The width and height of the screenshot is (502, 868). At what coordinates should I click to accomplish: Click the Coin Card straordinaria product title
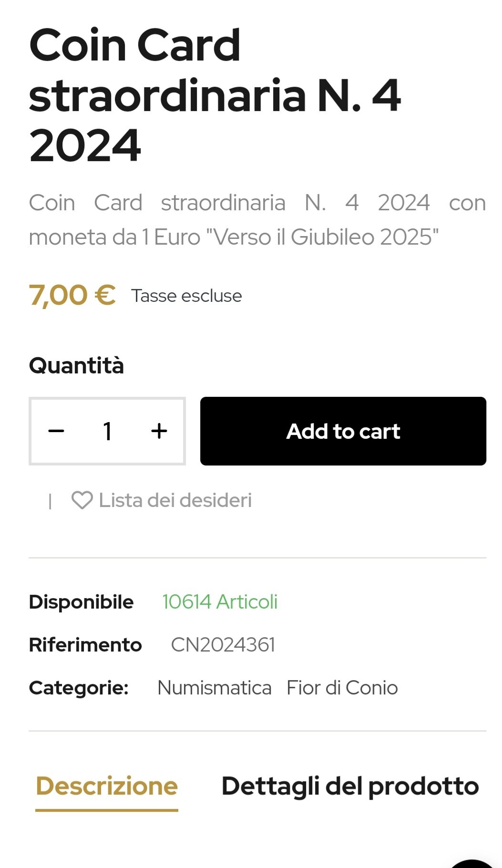coord(215,95)
